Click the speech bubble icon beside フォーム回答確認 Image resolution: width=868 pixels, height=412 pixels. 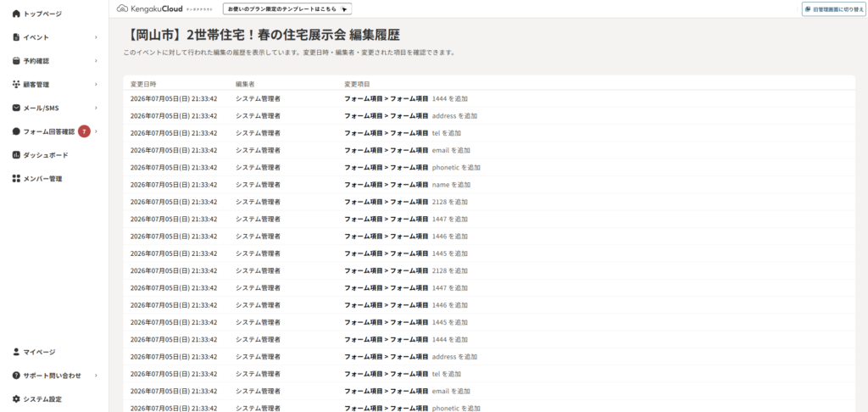pos(16,131)
